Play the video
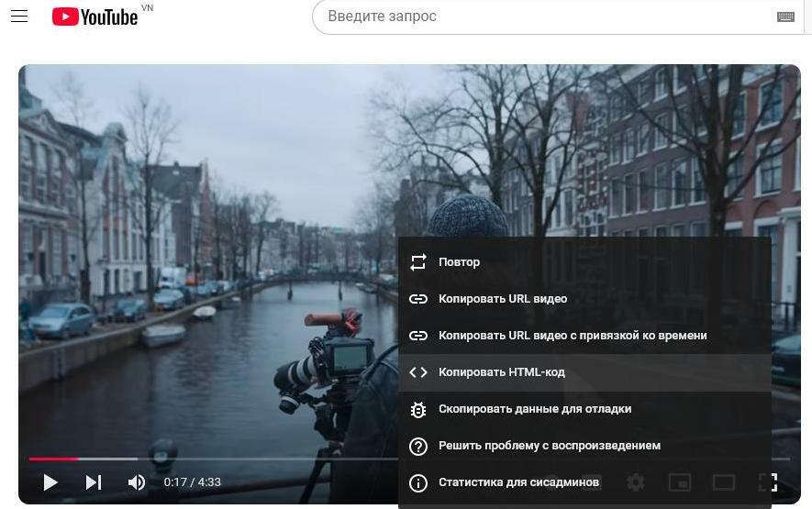This screenshot has height=509, width=812. [x=50, y=482]
